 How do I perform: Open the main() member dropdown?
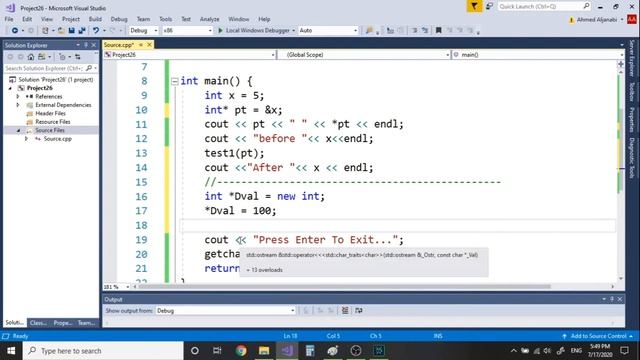pyautogui.click(x=538, y=55)
